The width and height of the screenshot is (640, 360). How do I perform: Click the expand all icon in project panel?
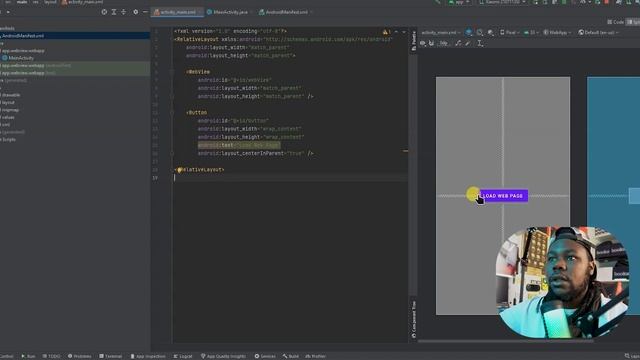click(x=114, y=12)
